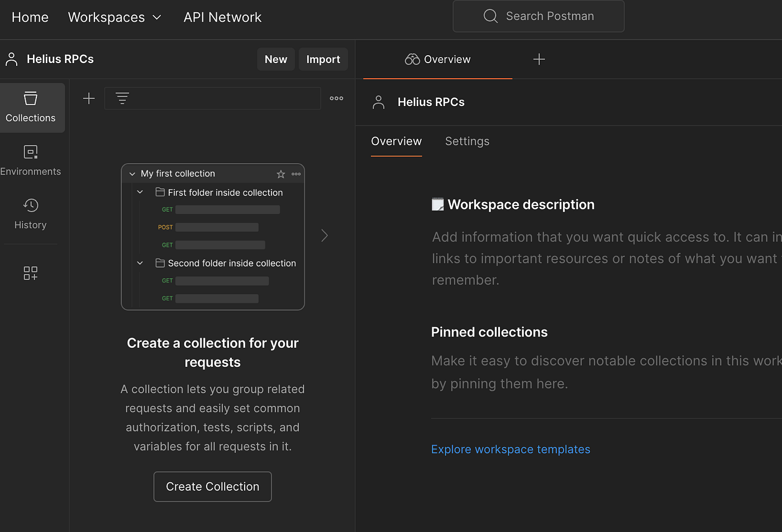Click the configure sidebar grid-plus icon
Screen dimensions: 782x532
pyautogui.click(x=31, y=273)
